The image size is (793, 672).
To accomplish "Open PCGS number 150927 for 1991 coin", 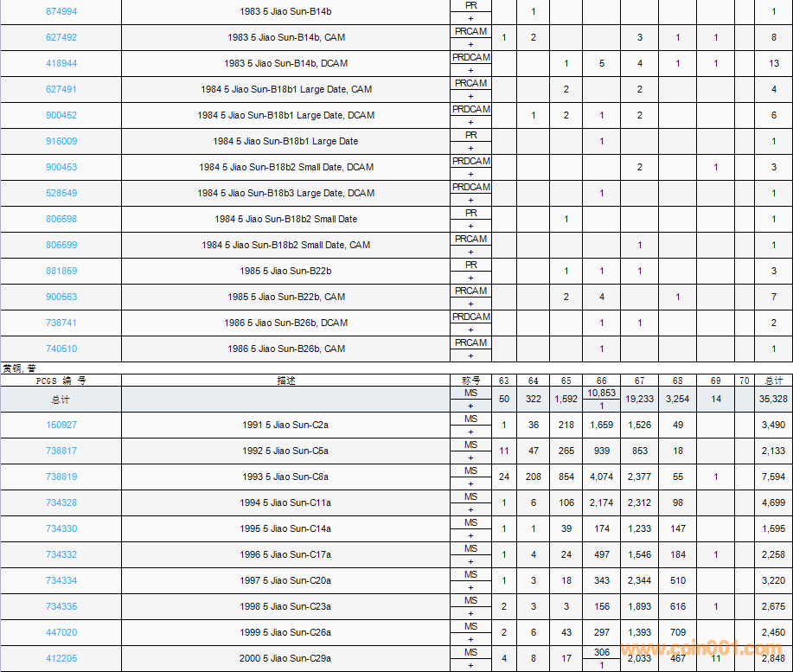I will tap(61, 425).
